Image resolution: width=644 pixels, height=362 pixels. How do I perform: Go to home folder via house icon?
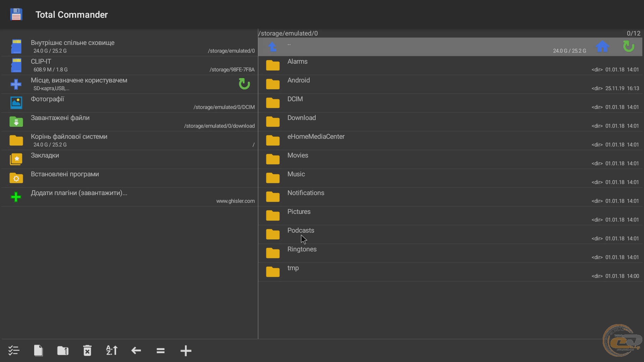pos(602,47)
